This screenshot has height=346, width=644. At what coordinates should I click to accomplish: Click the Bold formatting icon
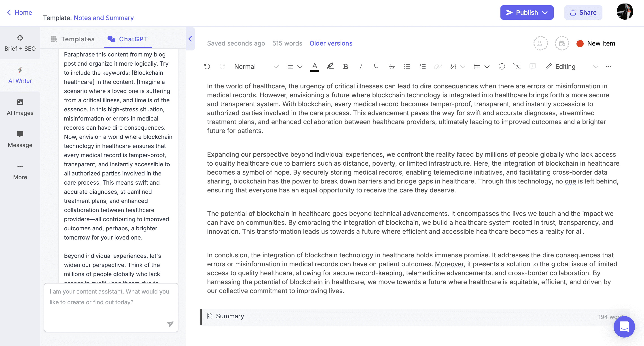(x=345, y=67)
